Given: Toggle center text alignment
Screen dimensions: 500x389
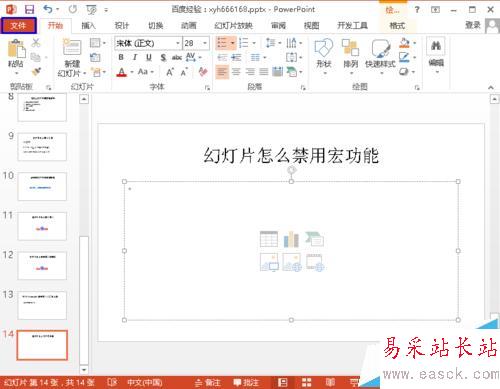Looking at the screenshot, I should click(x=236, y=72).
